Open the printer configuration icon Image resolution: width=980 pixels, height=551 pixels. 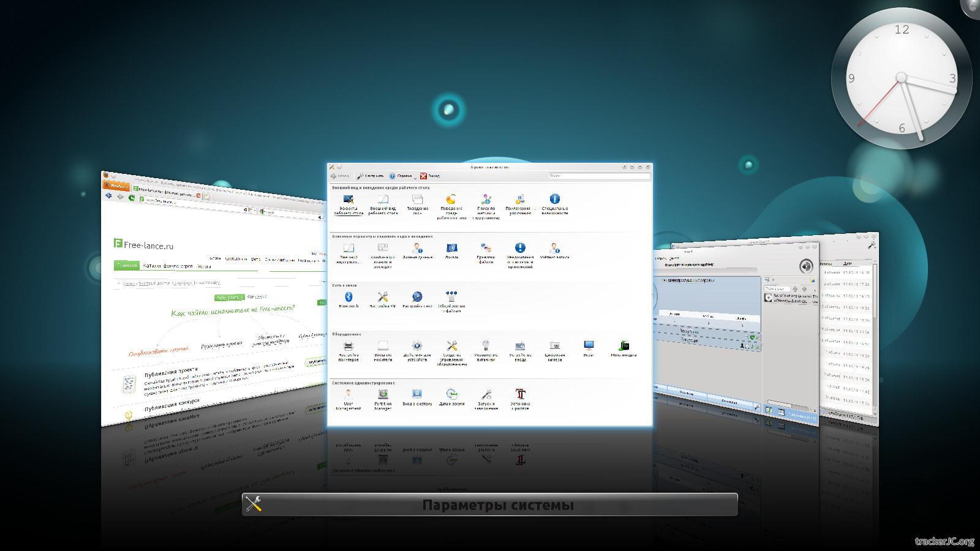(349, 347)
